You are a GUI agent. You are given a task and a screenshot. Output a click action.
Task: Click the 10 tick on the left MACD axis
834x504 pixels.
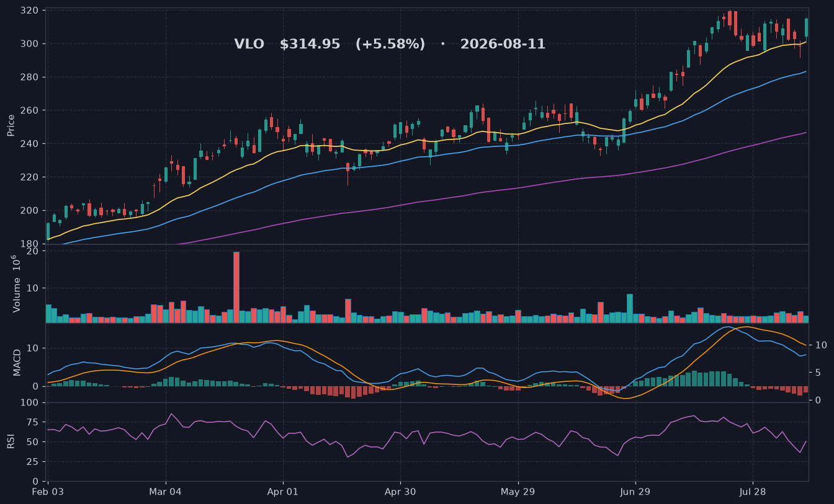(34, 348)
